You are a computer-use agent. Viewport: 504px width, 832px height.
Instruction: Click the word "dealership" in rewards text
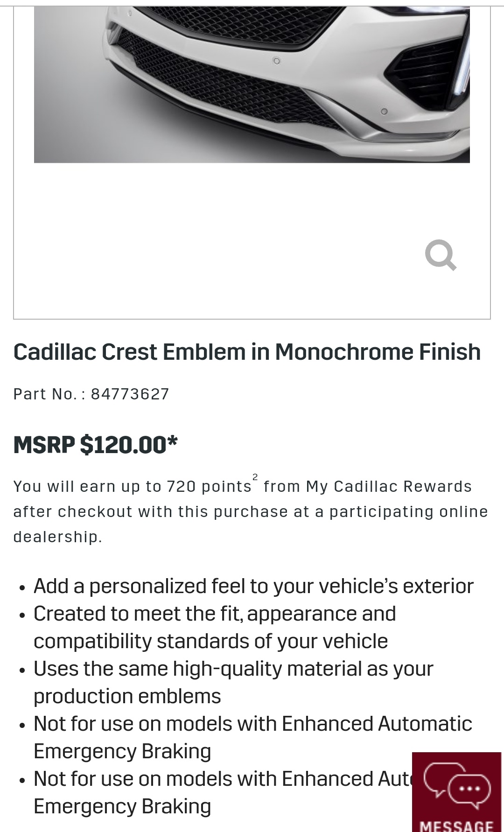[x=56, y=537]
